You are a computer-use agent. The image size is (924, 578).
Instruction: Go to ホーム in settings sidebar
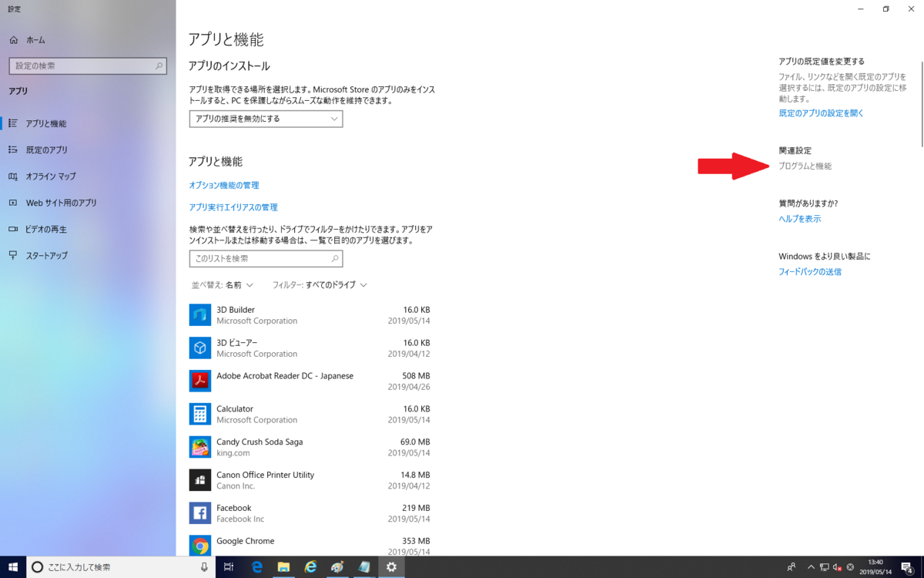[x=35, y=39]
